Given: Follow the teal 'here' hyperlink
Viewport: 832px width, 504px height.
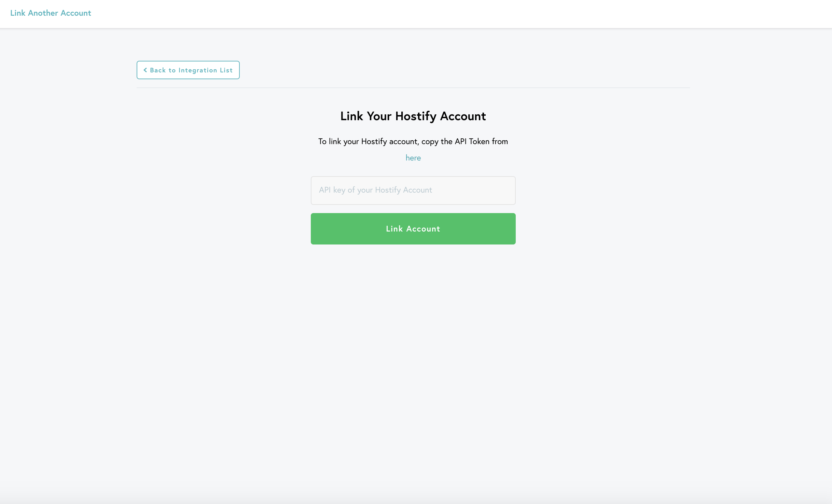Looking at the screenshot, I should pyautogui.click(x=413, y=158).
